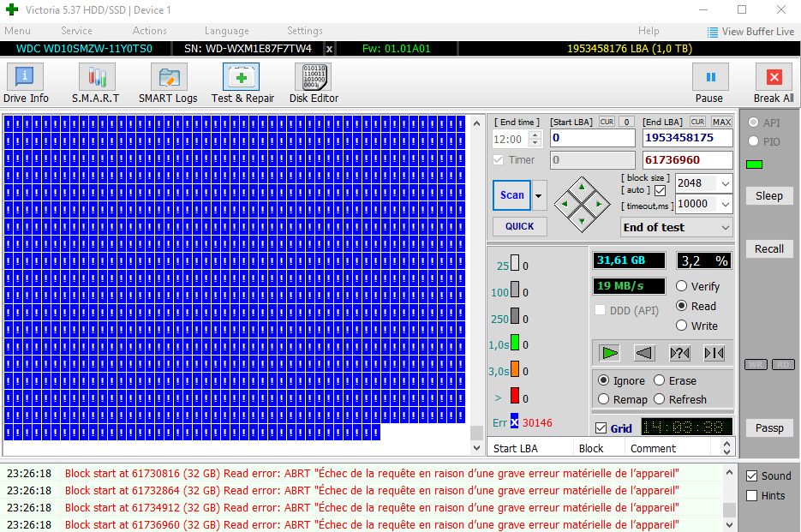The image size is (801, 532).
Task: Select the Verify radio button
Action: click(x=681, y=286)
